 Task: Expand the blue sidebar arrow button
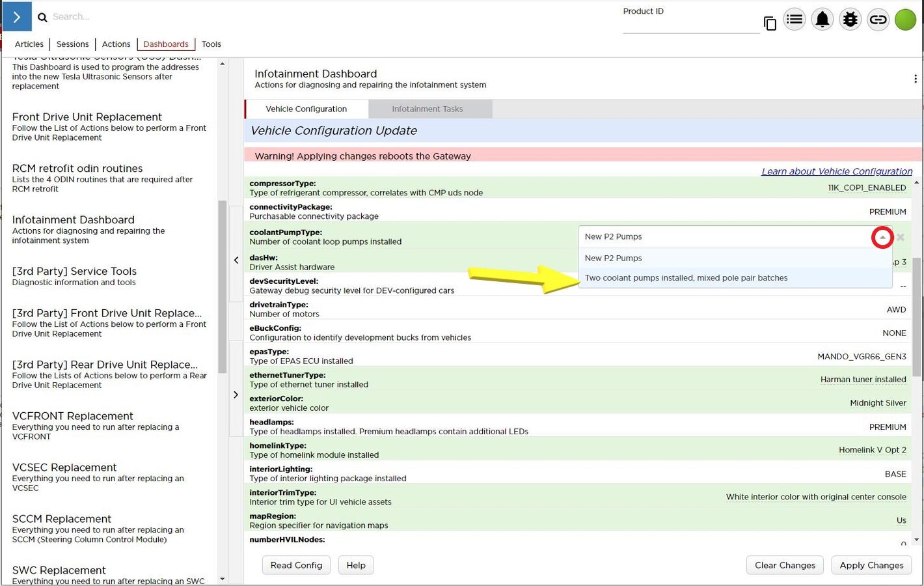[x=17, y=16]
